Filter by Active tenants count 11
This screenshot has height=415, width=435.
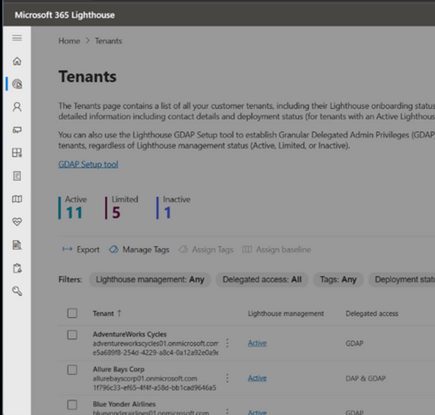(73, 208)
